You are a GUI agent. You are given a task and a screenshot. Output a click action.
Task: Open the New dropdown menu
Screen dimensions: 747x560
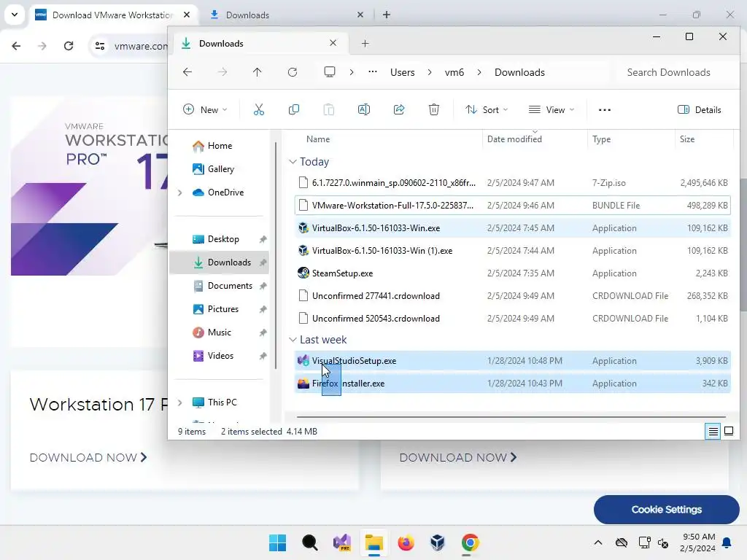coord(205,110)
